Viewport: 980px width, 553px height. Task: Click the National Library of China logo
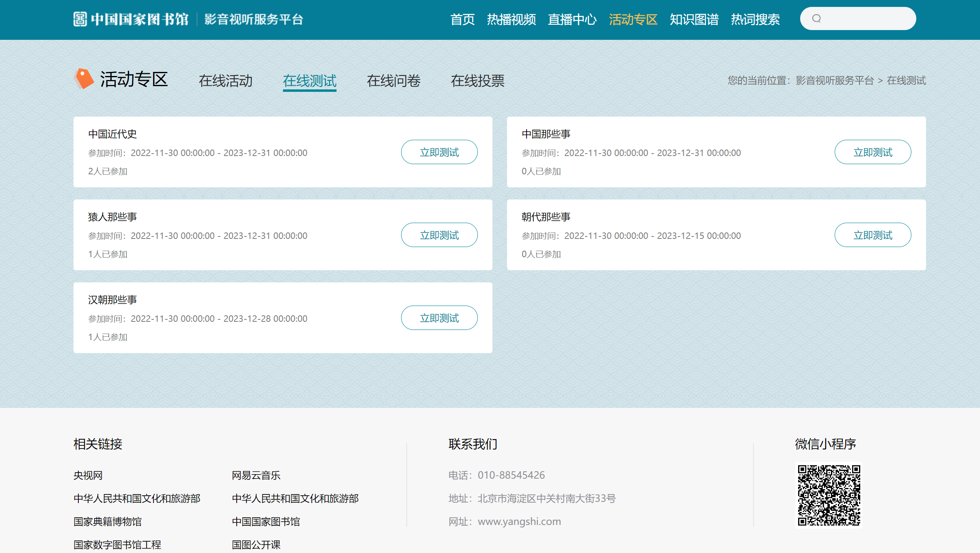point(131,19)
